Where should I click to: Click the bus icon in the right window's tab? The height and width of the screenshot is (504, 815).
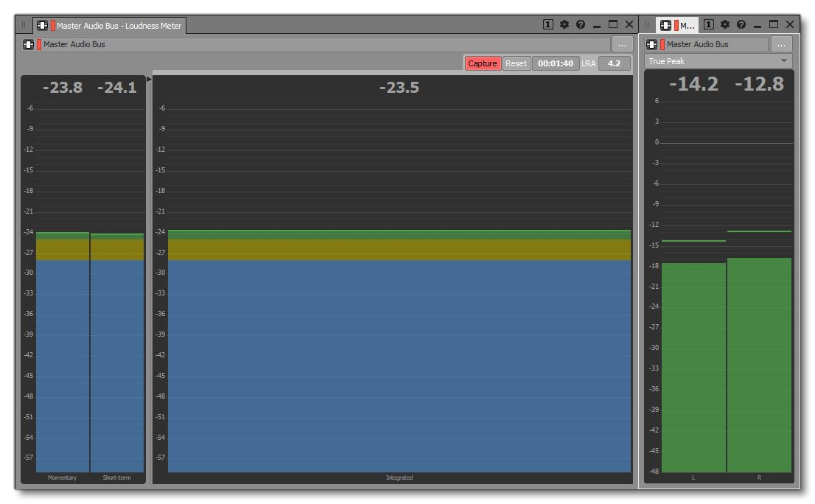pos(665,24)
